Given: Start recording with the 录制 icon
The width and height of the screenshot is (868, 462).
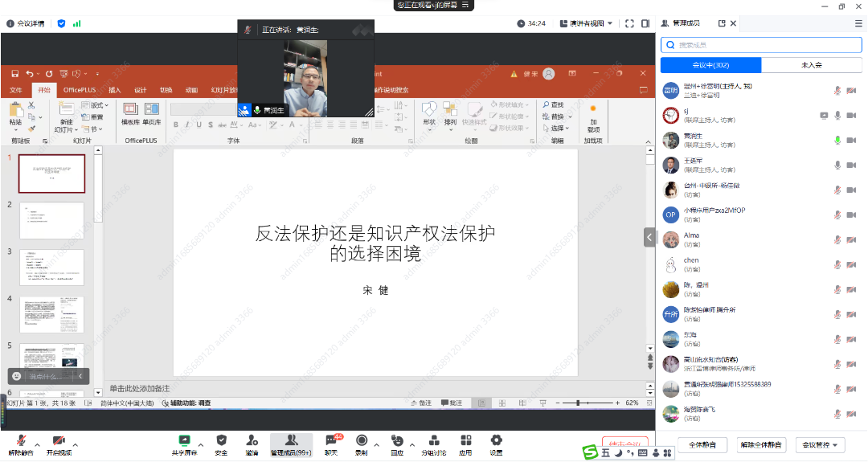Looking at the screenshot, I should click(x=362, y=441).
